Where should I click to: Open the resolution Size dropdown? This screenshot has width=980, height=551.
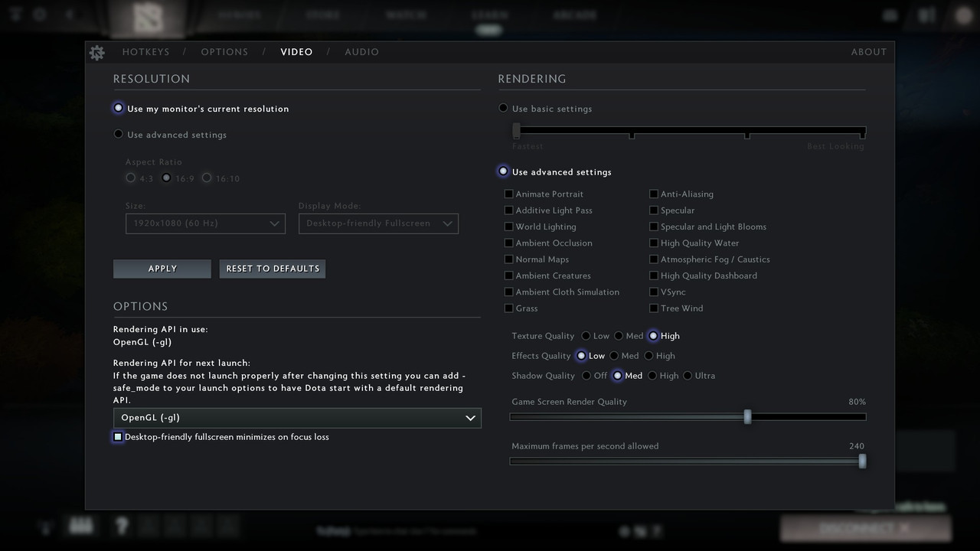pyautogui.click(x=205, y=223)
